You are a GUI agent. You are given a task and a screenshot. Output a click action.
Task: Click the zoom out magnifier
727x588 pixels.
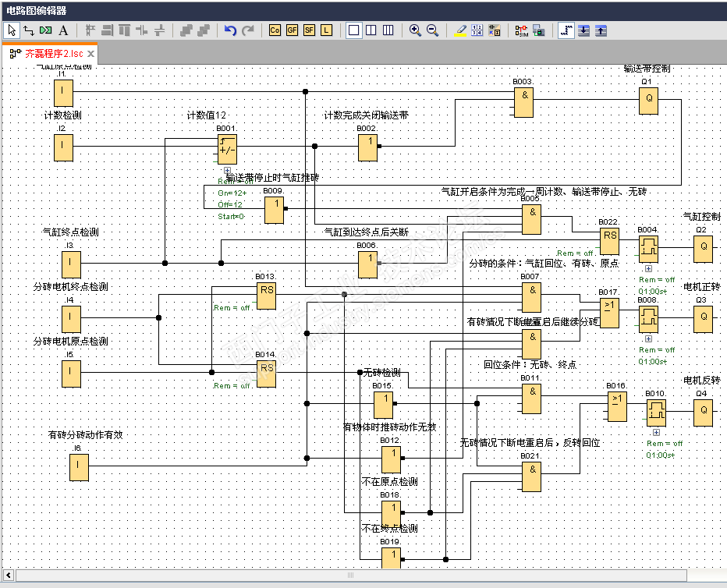[432, 30]
